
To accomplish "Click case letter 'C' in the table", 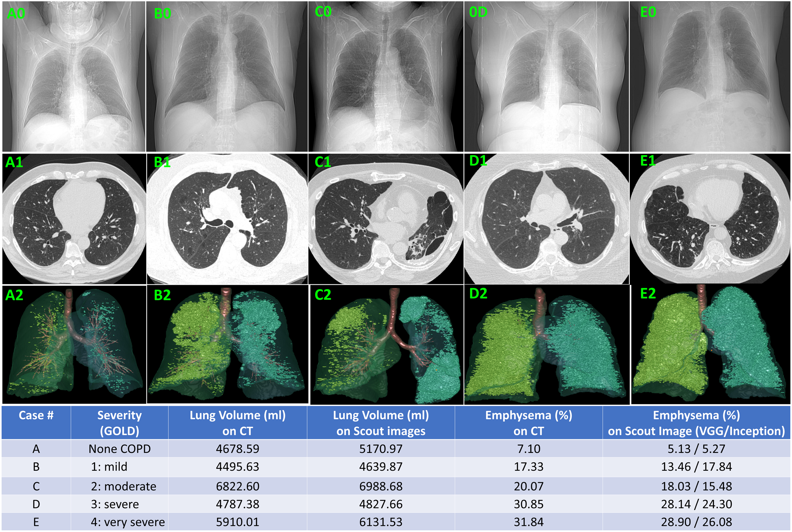I will [36, 486].
